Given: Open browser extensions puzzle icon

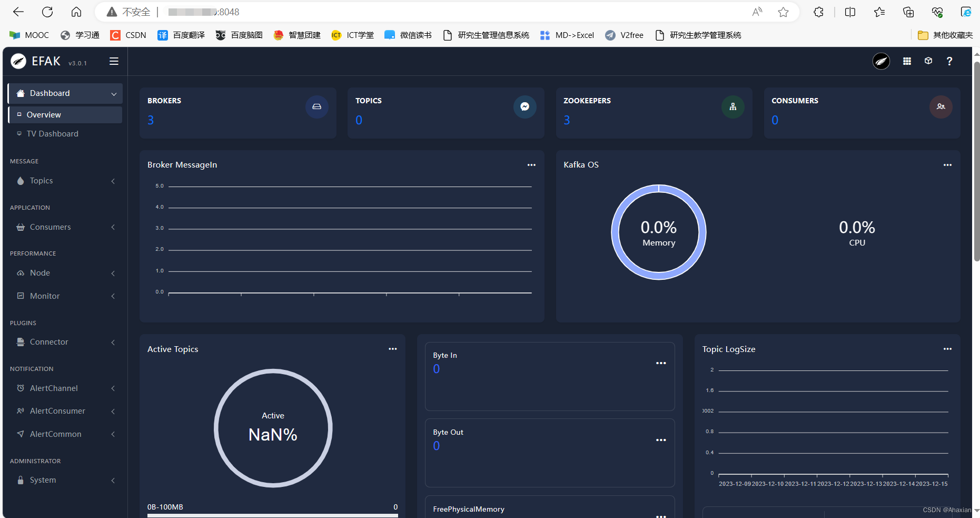Looking at the screenshot, I should coord(818,12).
